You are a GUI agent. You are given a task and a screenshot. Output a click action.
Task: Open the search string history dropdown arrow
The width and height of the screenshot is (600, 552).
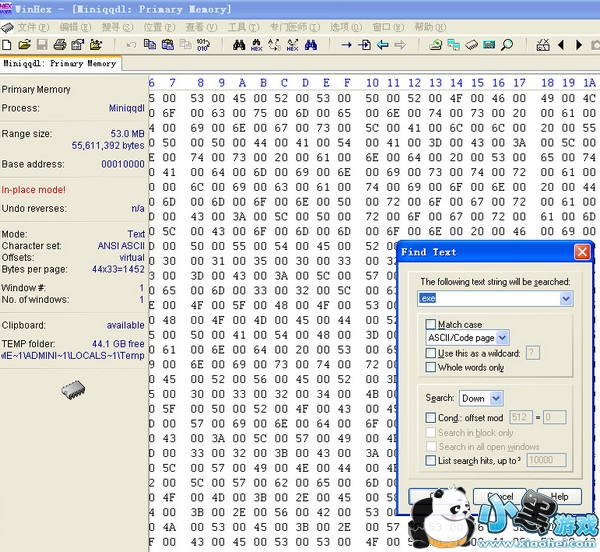tap(567, 299)
